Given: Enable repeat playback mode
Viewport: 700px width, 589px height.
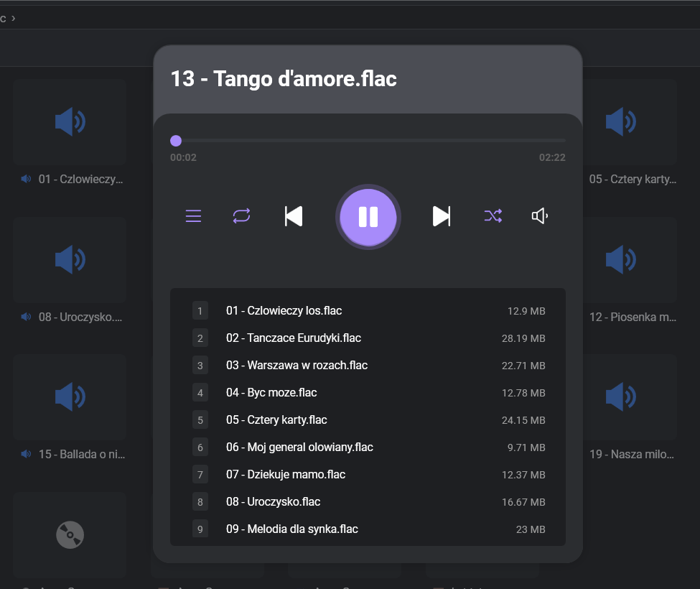Looking at the screenshot, I should (x=241, y=215).
